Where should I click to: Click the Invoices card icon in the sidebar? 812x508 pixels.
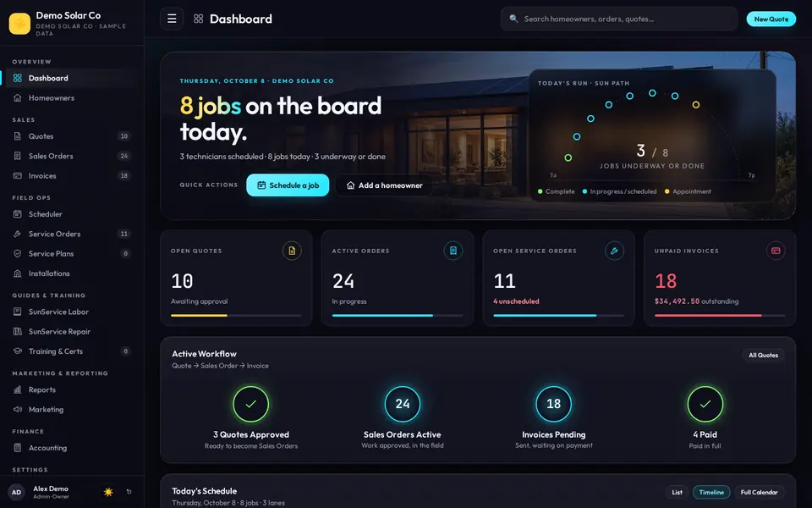(18, 176)
